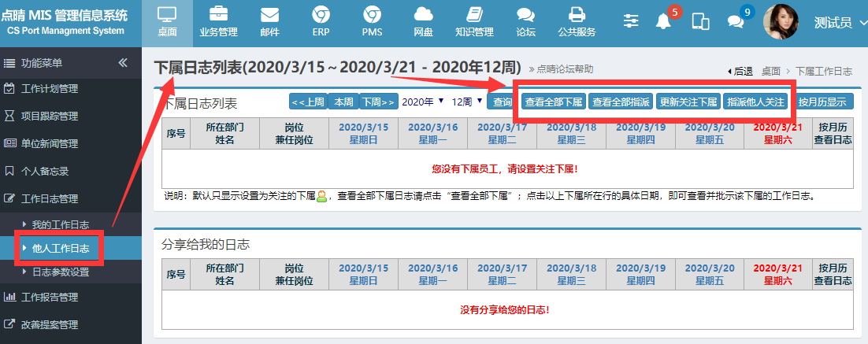868x344 pixels.
Task: Open 知识管理 book icon
Action: tap(474, 15)
